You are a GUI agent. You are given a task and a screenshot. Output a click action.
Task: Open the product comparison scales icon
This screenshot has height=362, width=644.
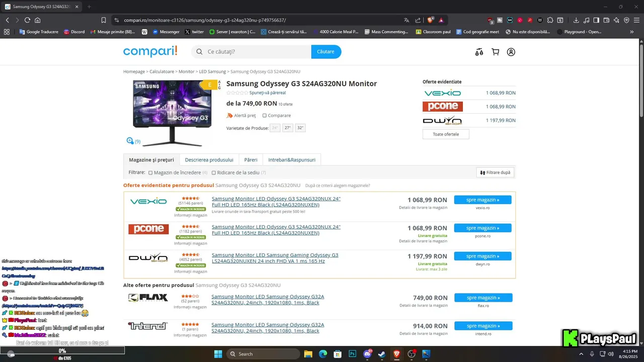coord(479,52)
